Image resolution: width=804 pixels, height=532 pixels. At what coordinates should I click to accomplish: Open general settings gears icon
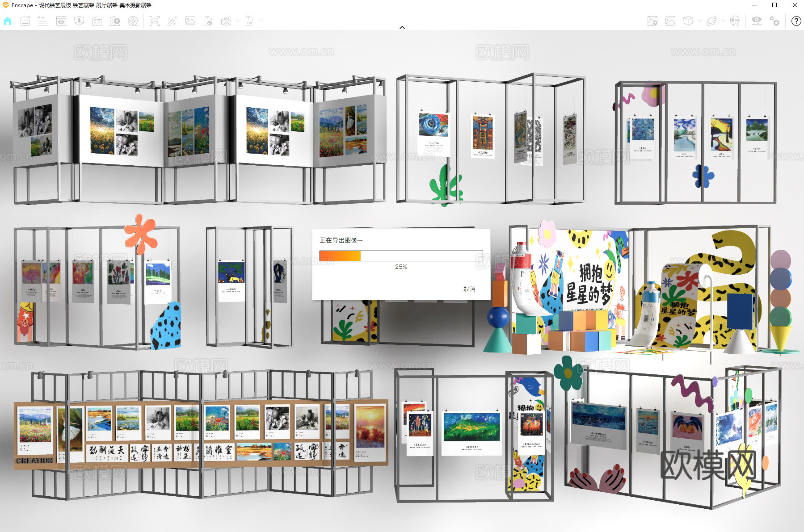(775, 21)
